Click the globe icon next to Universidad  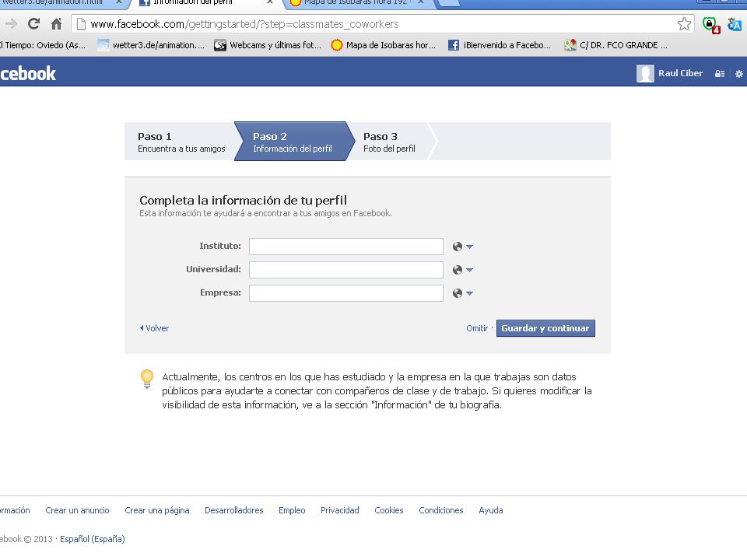pos(458,270)
